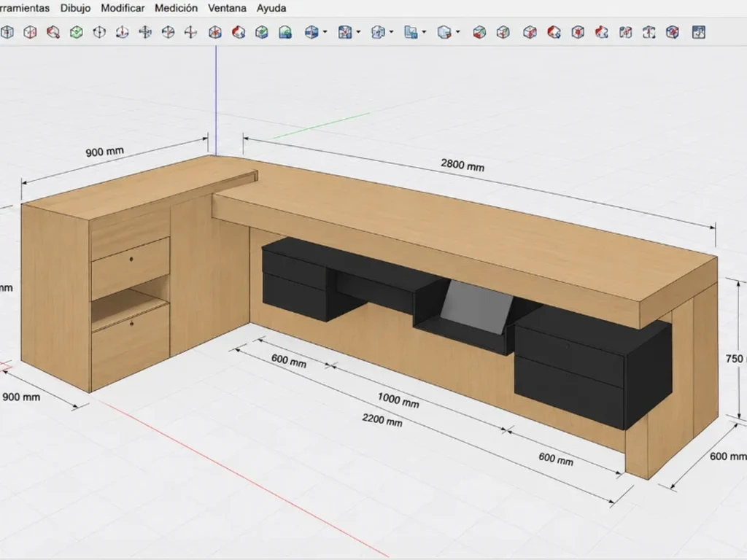
Task: Select the 900 mm label on the floor
Action: coord(21,397)
